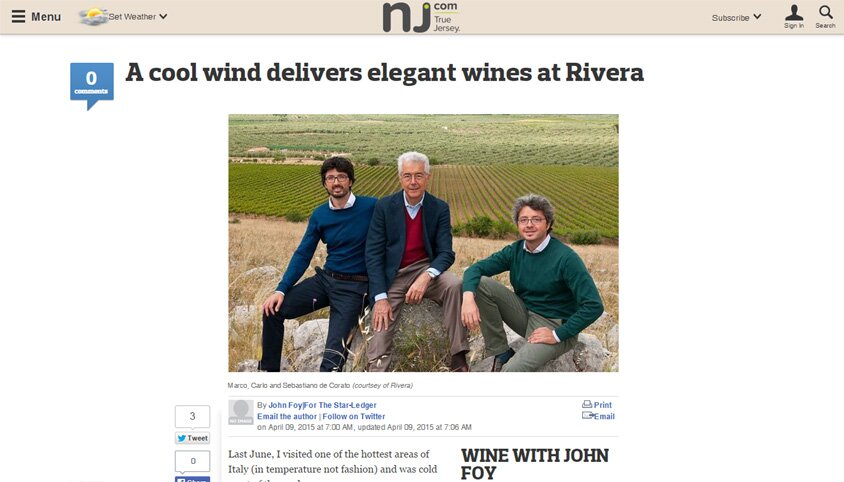Go to the nj.com home logo
The width and height of the screenshot is (844, 482).
point(421,17)
